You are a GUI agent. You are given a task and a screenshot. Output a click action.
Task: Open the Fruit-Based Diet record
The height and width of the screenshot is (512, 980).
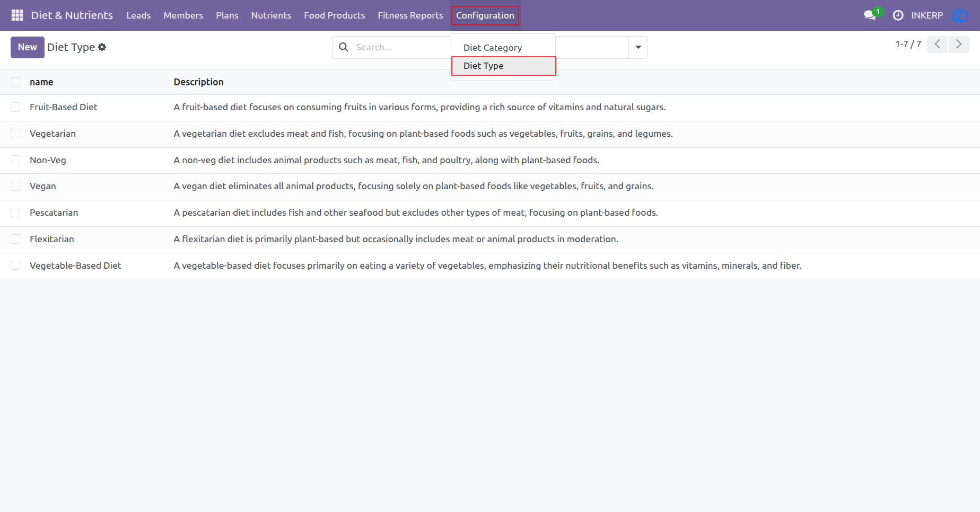64,107
